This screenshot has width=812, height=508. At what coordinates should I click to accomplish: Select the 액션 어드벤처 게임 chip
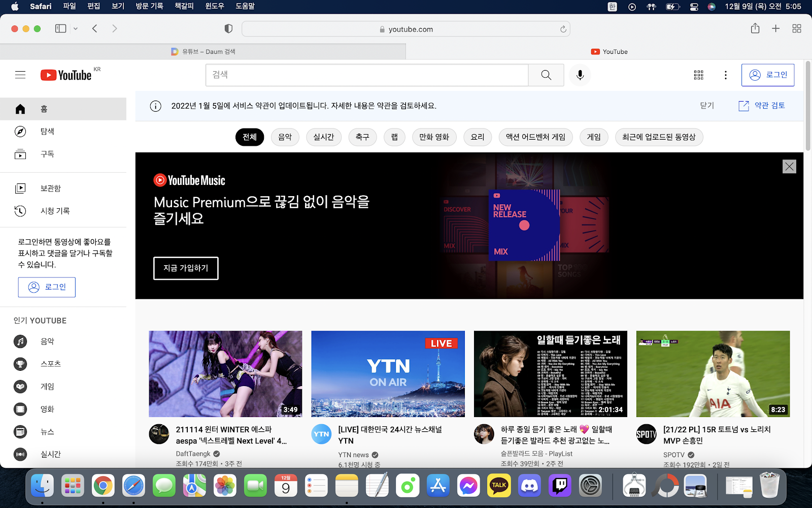[x=535, y=137]
